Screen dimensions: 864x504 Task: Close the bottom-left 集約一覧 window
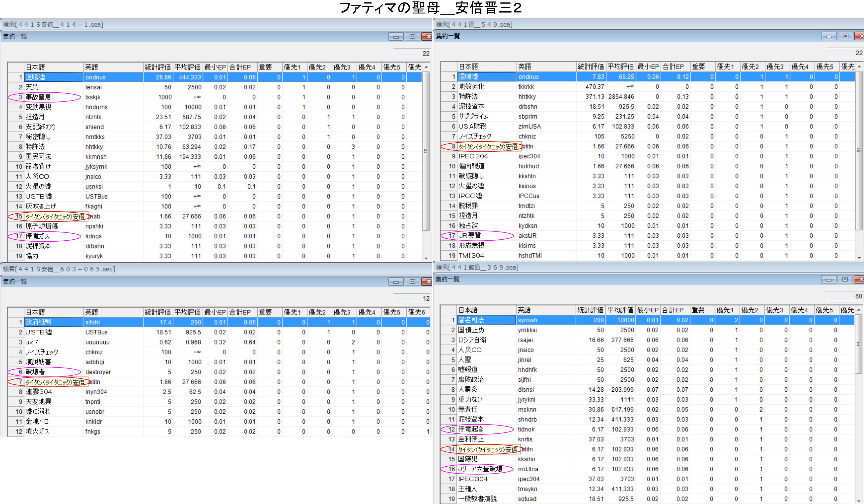[x=427, y=281]
